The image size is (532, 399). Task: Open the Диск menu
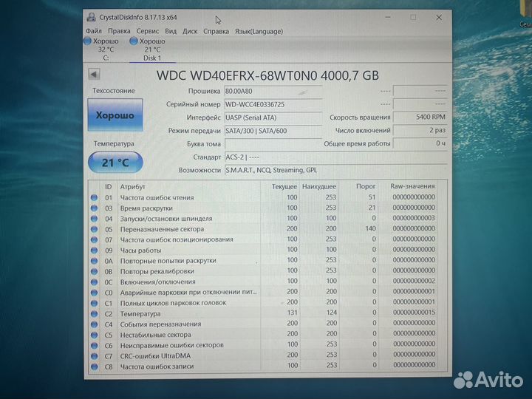[190, 31]
